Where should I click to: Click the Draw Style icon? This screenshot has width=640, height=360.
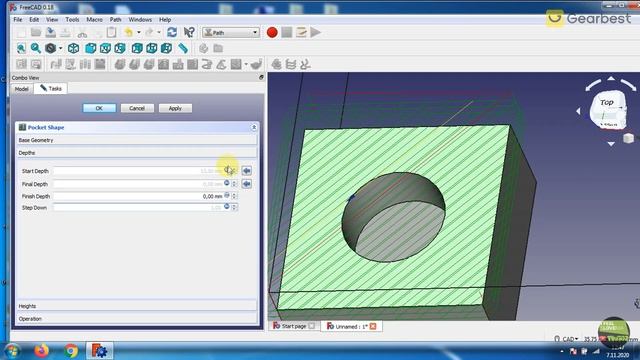(x=51, y=48)
